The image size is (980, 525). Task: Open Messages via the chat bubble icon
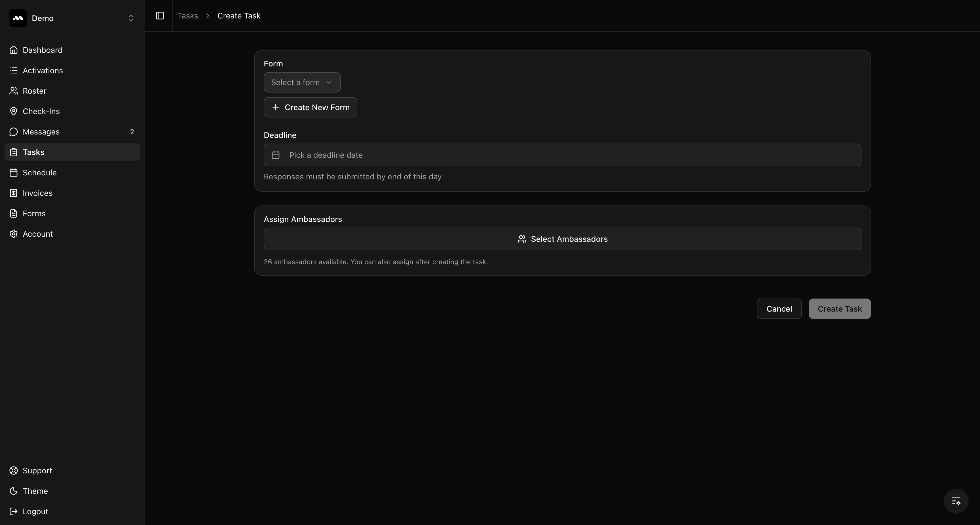(x=14, y=132)
